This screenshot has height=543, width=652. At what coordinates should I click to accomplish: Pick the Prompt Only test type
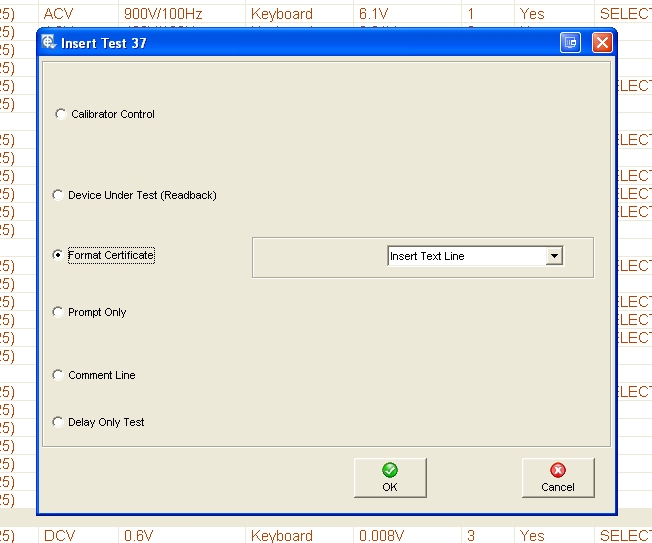coord(58,312)
